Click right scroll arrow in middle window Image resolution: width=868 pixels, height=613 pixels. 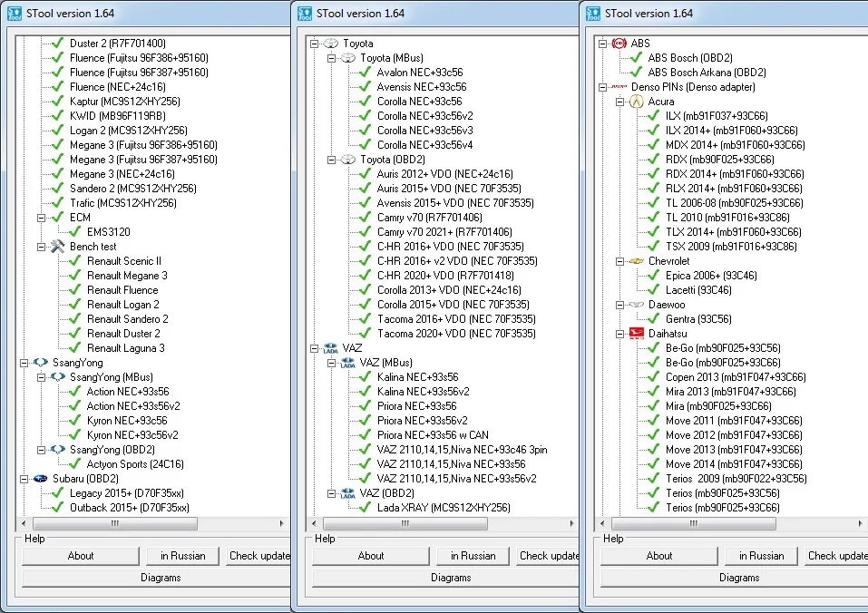(x=571, y=523)
